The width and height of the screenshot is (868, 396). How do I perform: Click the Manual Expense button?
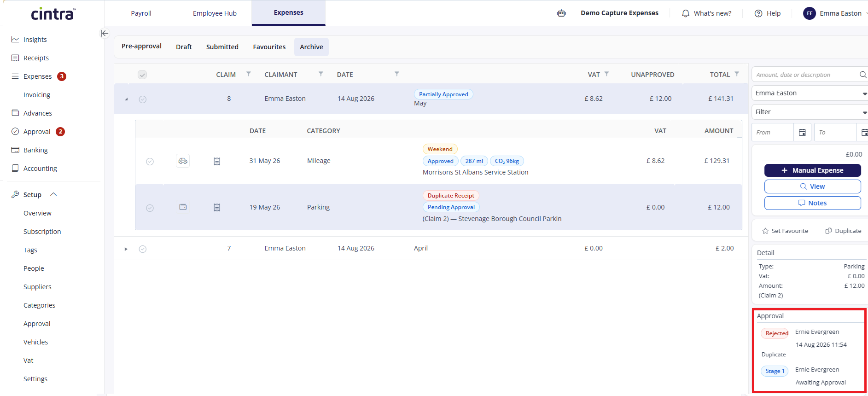click(x=813, y=170)
